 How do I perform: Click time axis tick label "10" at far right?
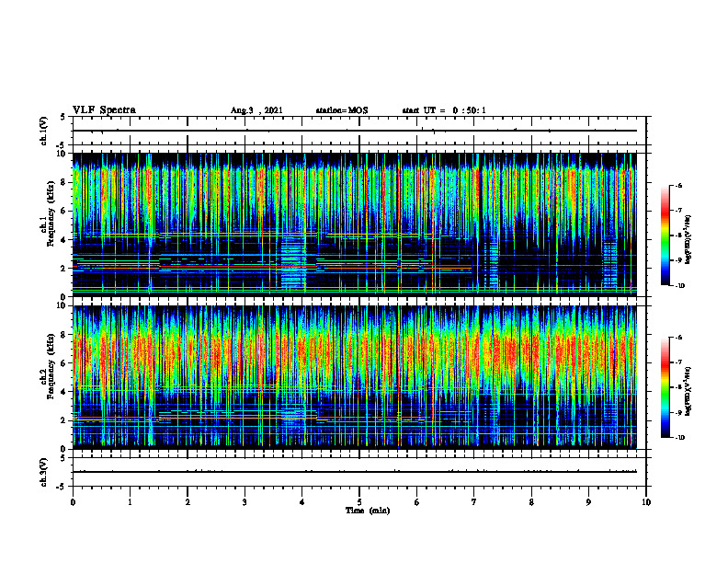[646, 502]
